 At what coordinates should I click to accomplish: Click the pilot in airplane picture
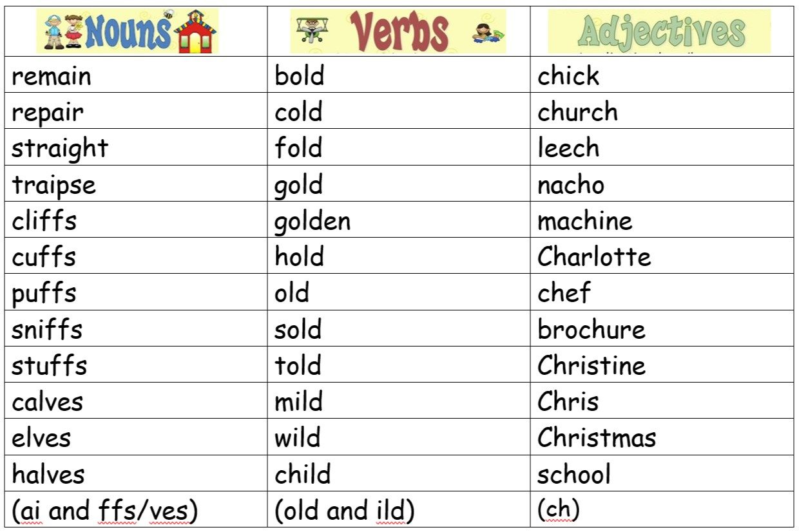pos(314,30)
